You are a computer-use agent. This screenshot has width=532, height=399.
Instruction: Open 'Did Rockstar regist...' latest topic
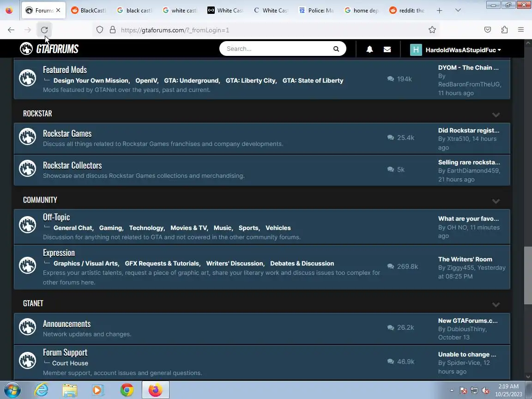pos(469,130)
